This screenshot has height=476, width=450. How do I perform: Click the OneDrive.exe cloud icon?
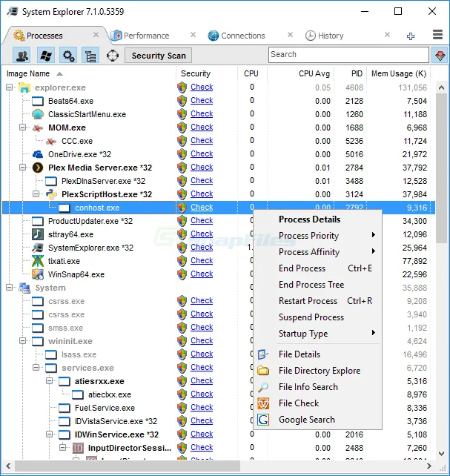pos(38,154)
